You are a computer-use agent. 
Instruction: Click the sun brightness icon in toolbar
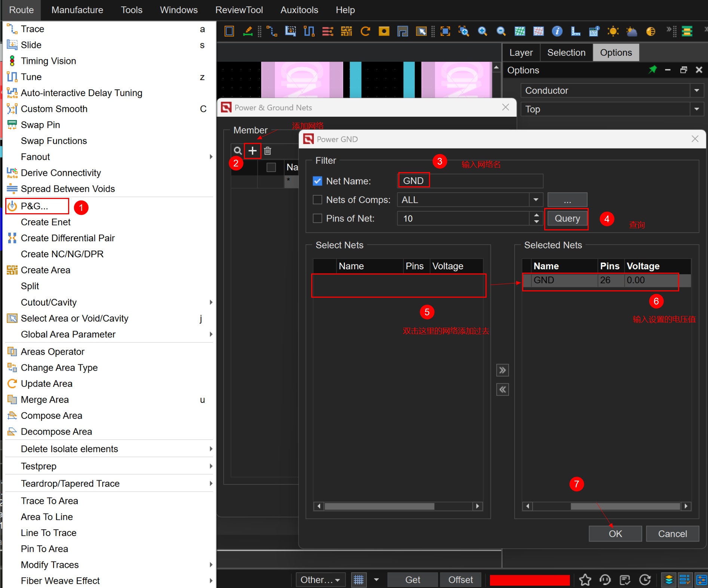(613, 31)
